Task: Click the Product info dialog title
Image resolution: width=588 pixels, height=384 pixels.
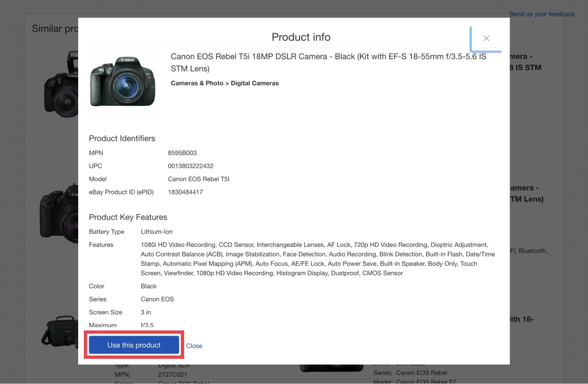Action: [301, 37]
